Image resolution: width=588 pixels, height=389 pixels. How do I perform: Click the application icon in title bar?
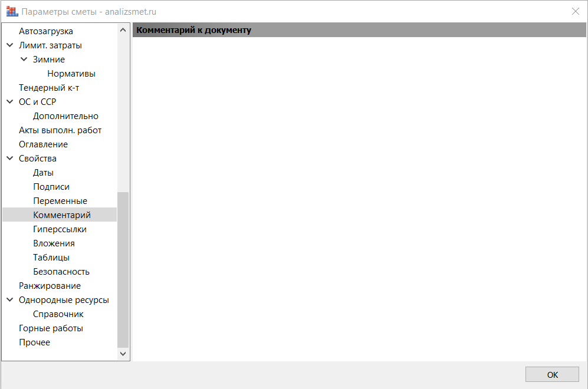point(12,12)
